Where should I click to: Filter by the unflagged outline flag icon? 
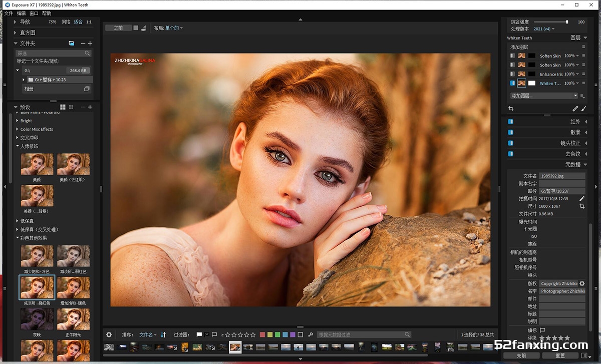pyautogui.click(x=214, y=334)
